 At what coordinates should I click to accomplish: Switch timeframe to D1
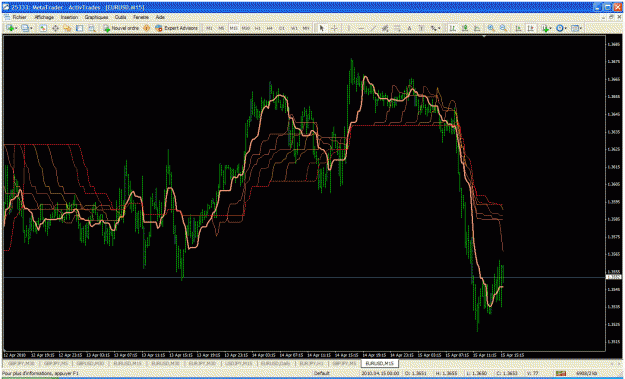[282, 28]
